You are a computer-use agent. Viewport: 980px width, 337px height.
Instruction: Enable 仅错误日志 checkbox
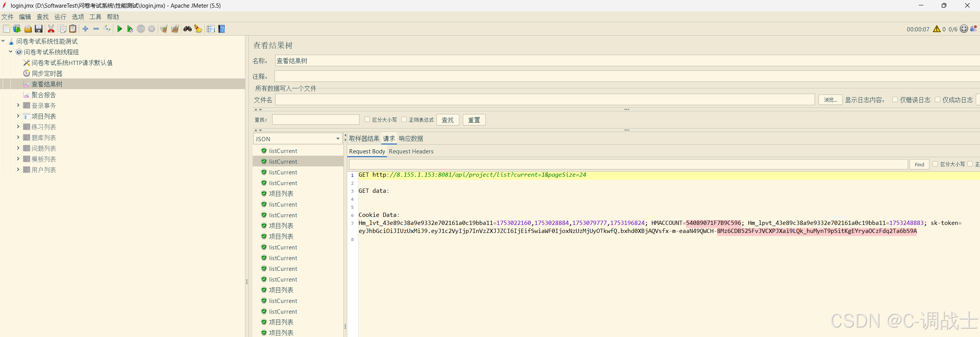895,99
